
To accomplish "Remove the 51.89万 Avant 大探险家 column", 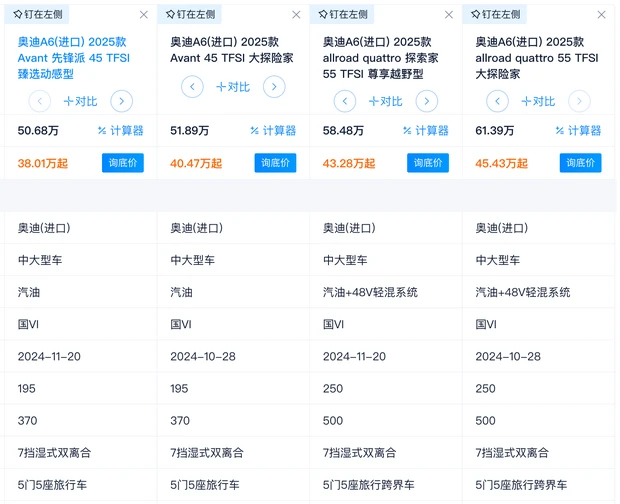I will [x=297, y=15].
